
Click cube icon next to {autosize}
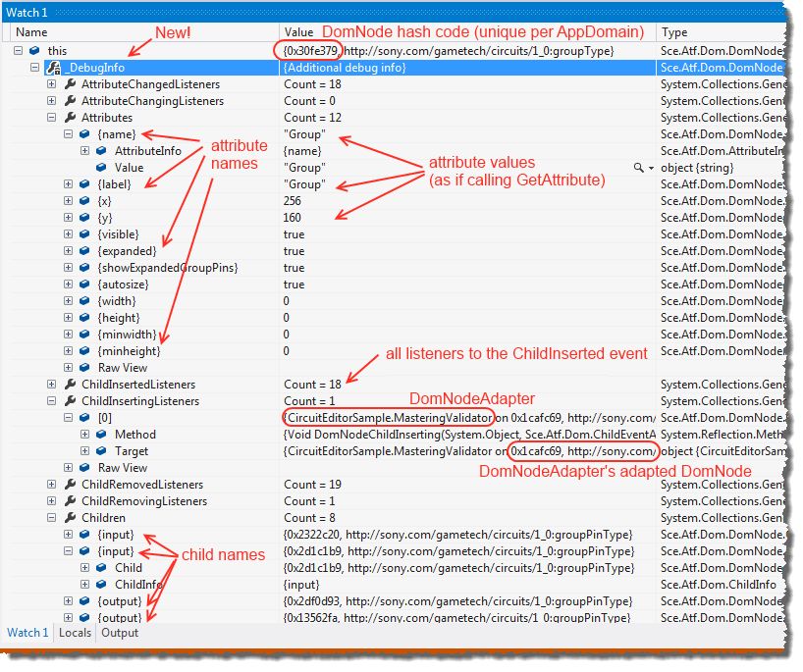pos(84,284)
